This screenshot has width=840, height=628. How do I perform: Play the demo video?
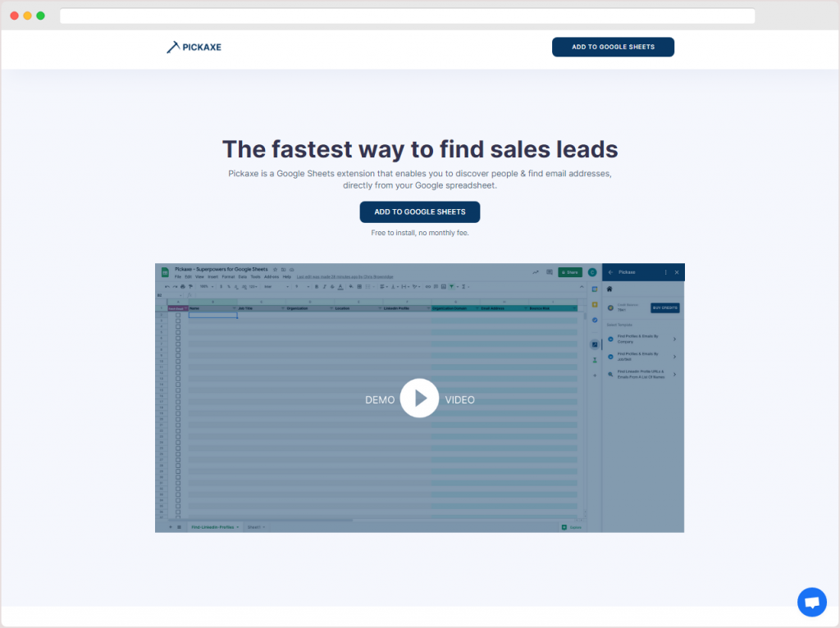[x=420, y=398]
